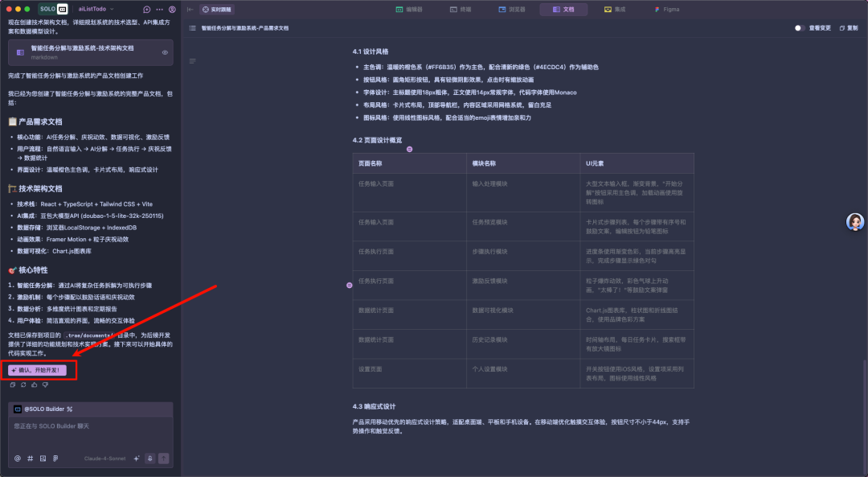The width and height of the screenshot is (868, 477).
Task: Open the 智能任务分解与激励系统-技术架构文档 markdown card
Action: pos(90,52)
